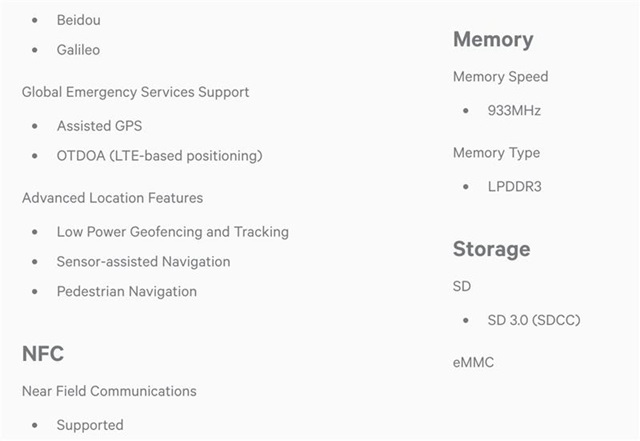Click the Near Field Communications label

[109, 391]
